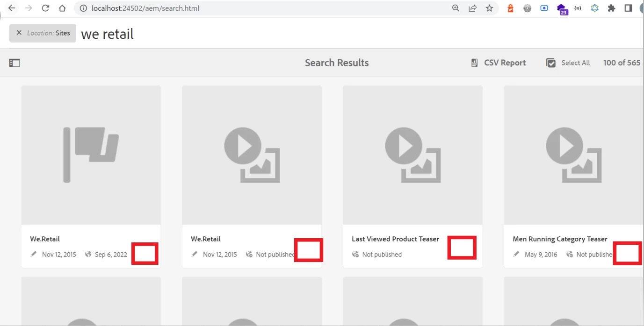644x326 pixels.
Task: Open the Men Running Category Teaser thumbnail
Action: (x=574, y=155)
